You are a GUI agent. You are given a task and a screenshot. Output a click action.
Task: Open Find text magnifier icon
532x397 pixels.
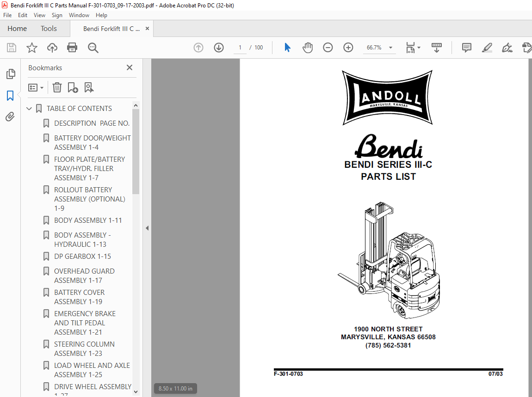coord(93,48)
